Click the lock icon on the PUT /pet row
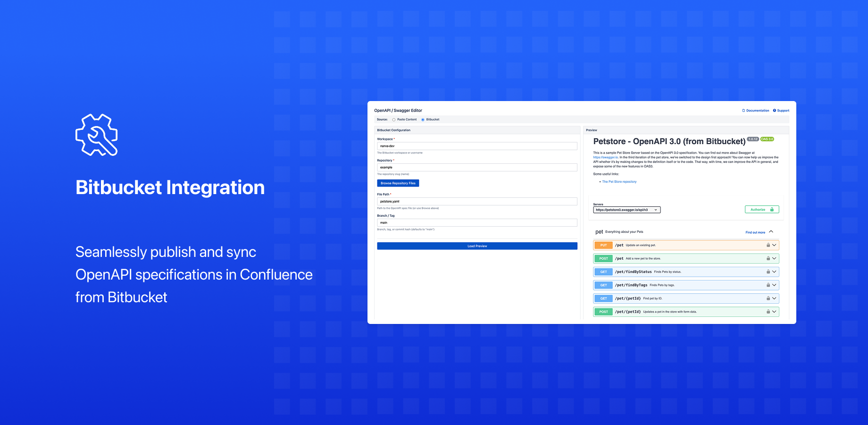 coord(768,245)
